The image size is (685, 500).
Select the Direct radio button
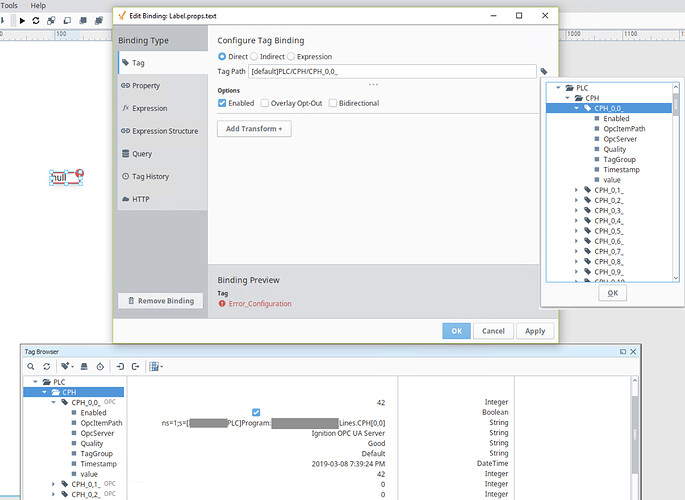[x=222, y=56]
